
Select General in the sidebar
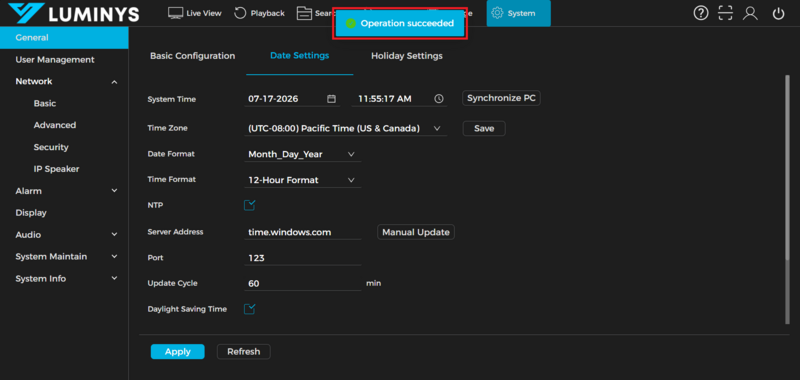click(x=64, y=38)
